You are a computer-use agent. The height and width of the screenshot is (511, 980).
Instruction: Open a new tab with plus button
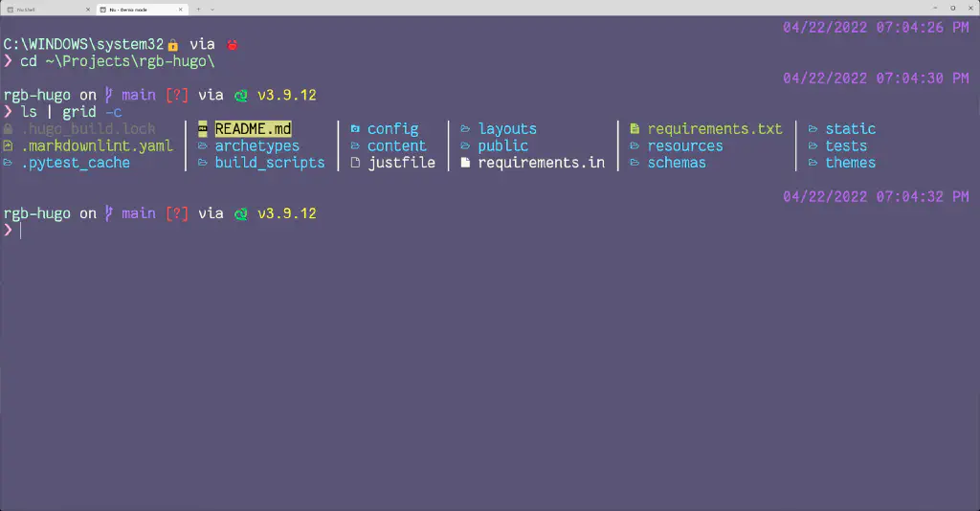(x=198, y=9)
